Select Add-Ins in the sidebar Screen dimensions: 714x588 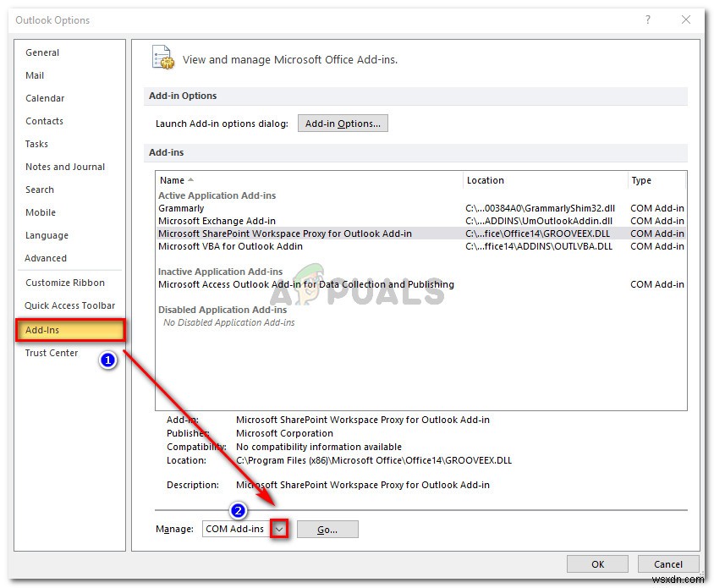coord(42,330)
